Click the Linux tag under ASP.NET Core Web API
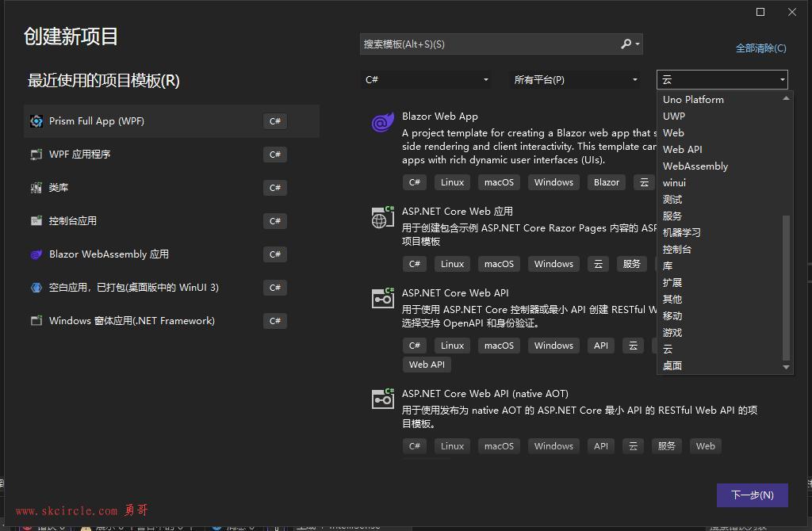This screenshot has width=812, height=531. pos(452,346)
